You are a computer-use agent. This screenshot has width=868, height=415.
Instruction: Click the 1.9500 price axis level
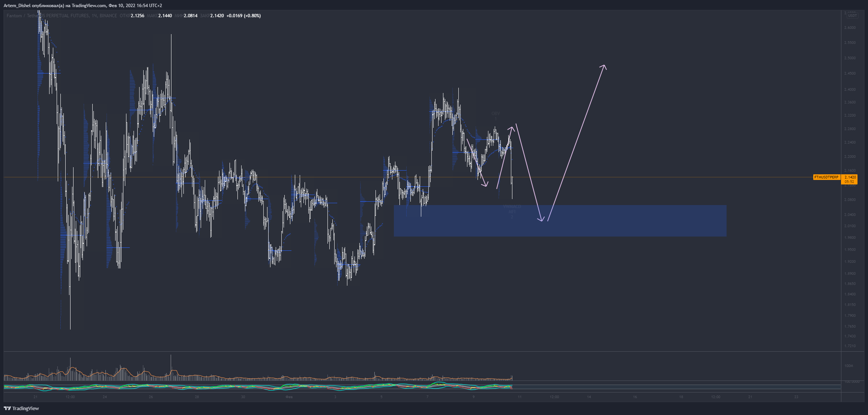coord(850,250)
